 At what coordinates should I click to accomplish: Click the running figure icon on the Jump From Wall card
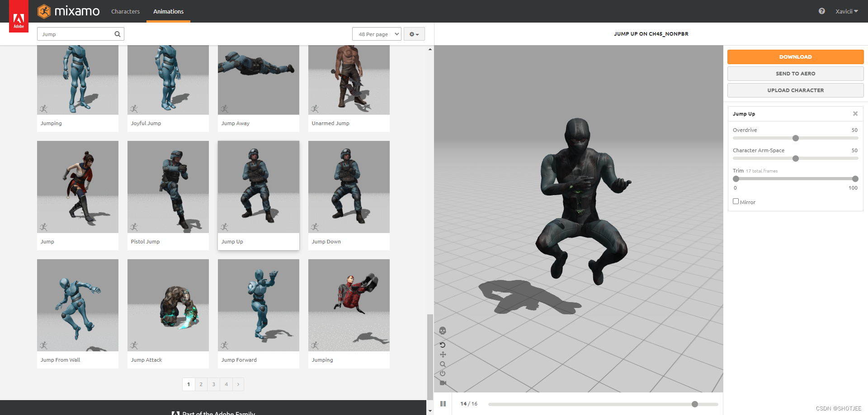[43, 345]
